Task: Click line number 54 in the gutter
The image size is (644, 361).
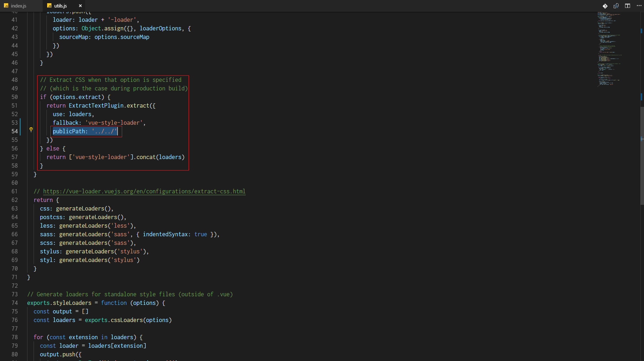Action: pyautogui.click(x=15, y=132)
